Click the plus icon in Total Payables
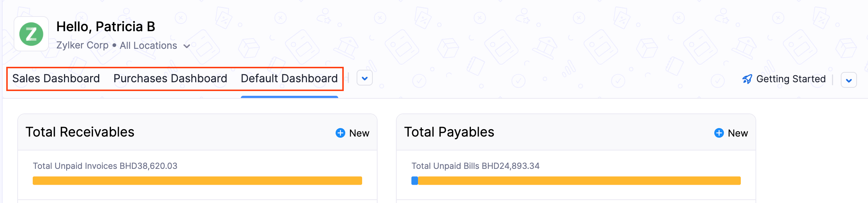Viewport: 868px width, 203px height. (719, 133)
